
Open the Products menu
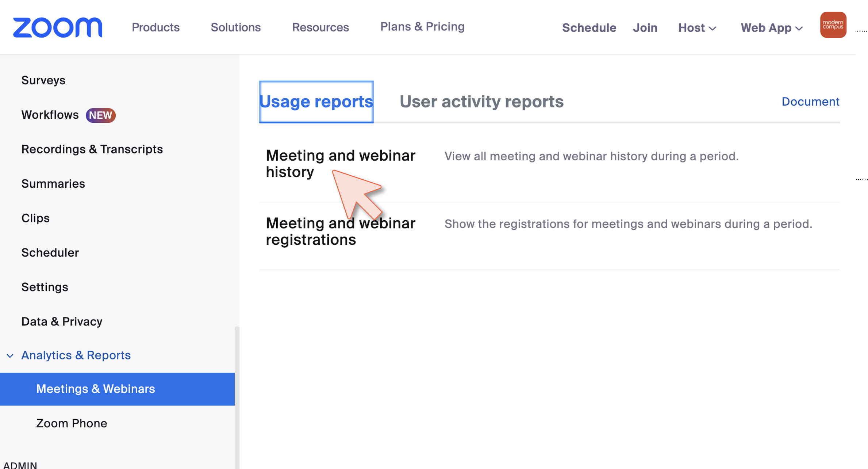(155, 27)
